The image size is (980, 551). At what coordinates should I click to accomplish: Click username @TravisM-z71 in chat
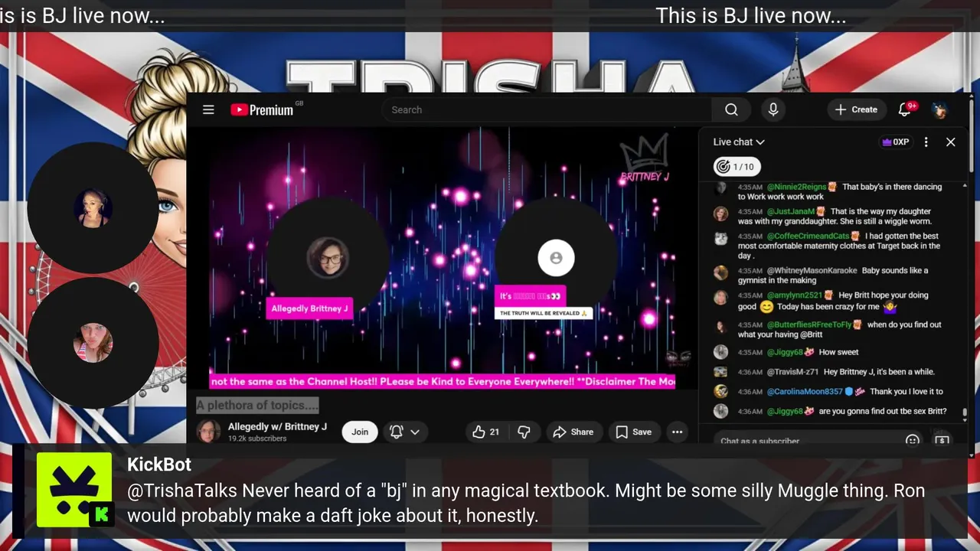[x=792, y=372]
